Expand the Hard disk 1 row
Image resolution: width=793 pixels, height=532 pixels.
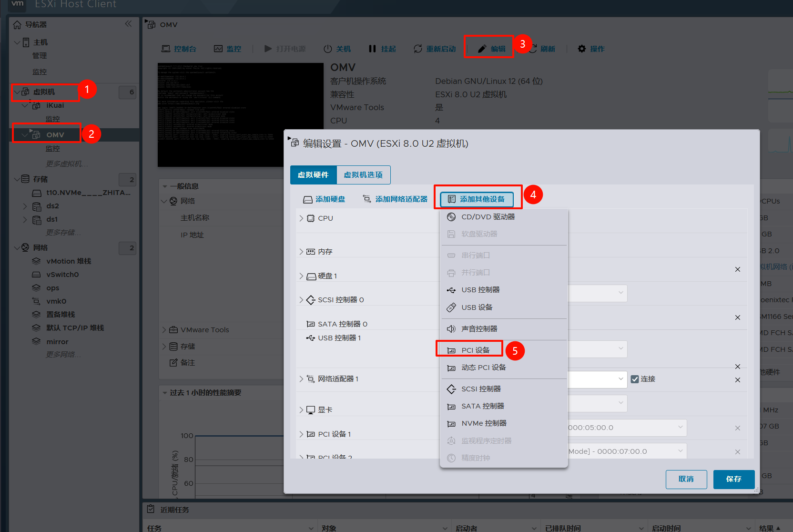(301, 276)
